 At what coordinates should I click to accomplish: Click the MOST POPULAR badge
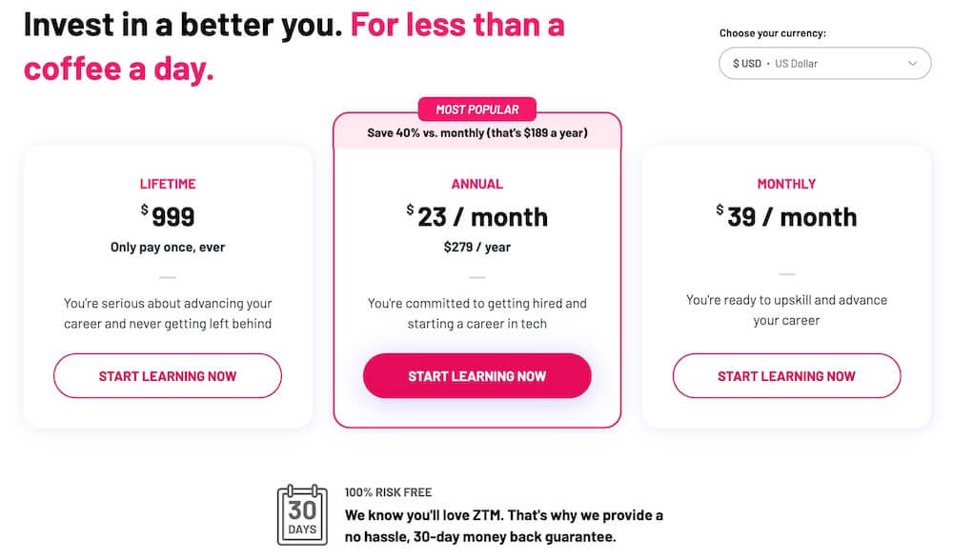(477, 110)
